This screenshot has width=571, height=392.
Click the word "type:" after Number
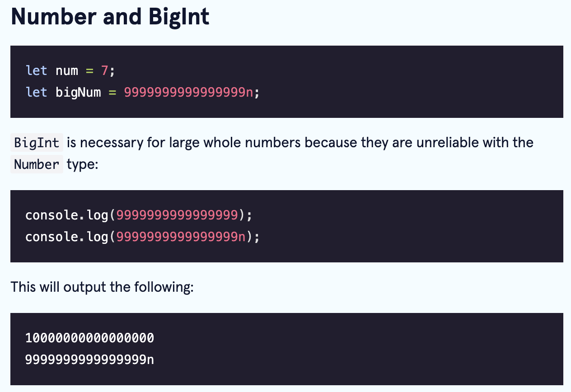click(x=82, y=164)
